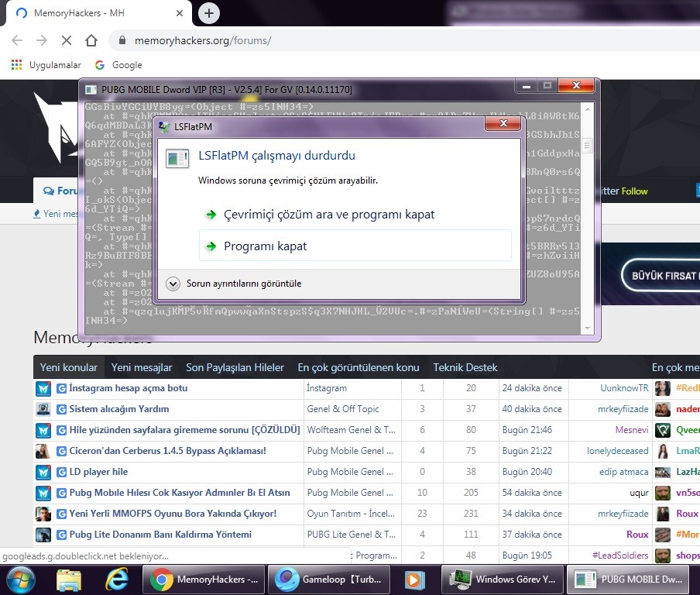Open 'Pubg Mobıle Hılesı Cok Kasıyor' thread
700x595 pixels.
pyautogui.click(x=180, y=493)
